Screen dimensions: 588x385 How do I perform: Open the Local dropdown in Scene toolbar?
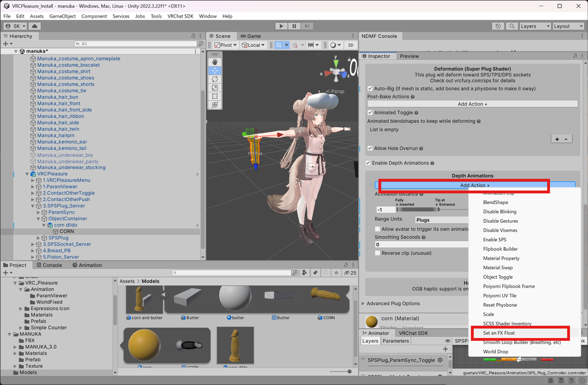[x=253, y=45]
